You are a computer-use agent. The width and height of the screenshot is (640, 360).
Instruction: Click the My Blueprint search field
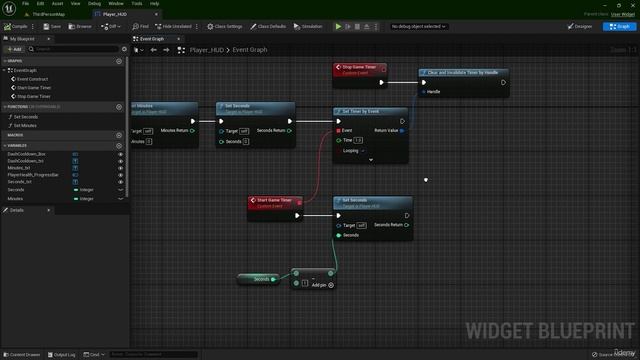click(74, 49)
